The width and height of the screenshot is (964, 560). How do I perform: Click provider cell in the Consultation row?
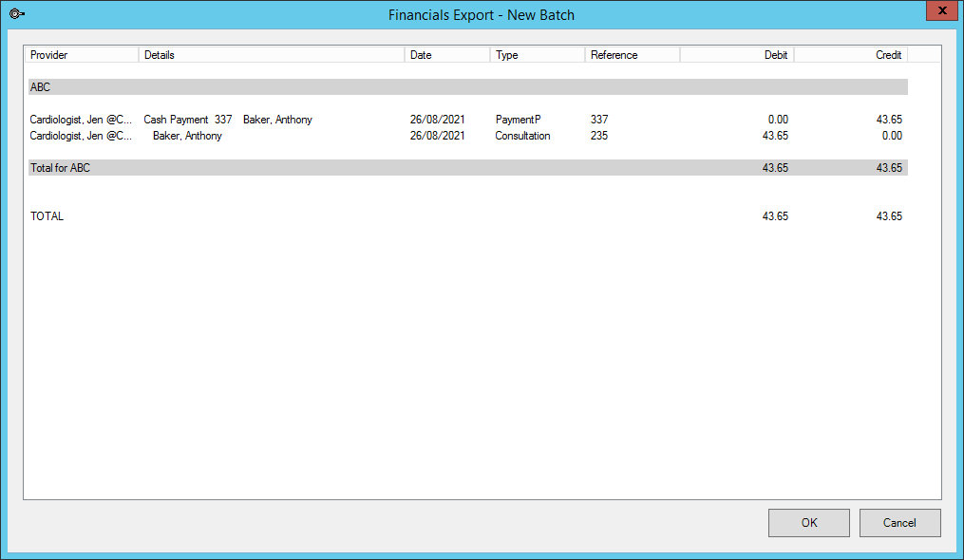tap(81, 136)
